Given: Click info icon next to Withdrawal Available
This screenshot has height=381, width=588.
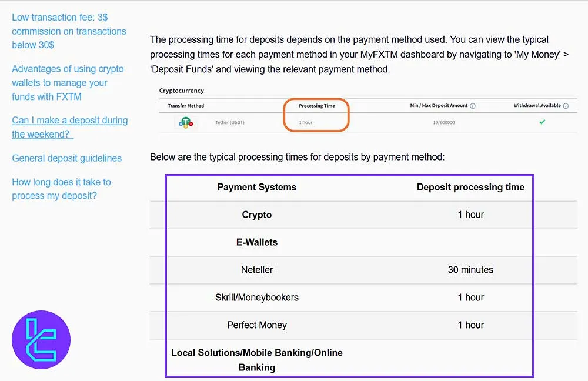Looking at the screenshot, I should pyautogui.click(x=566, y=106).
